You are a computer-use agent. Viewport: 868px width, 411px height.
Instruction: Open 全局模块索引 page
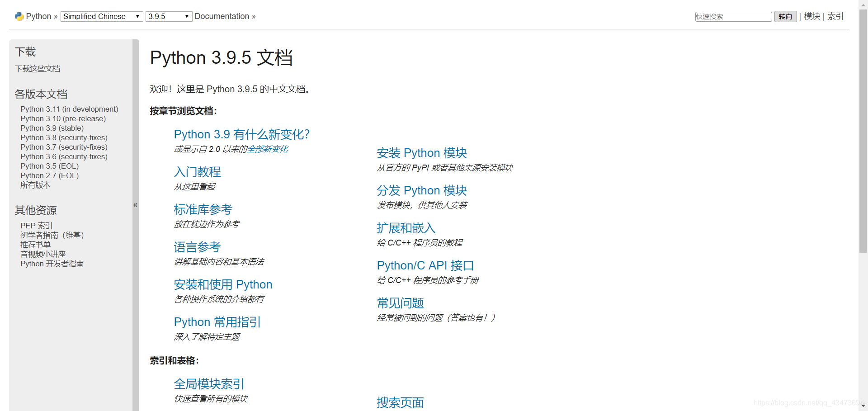(x=209, y=384)
